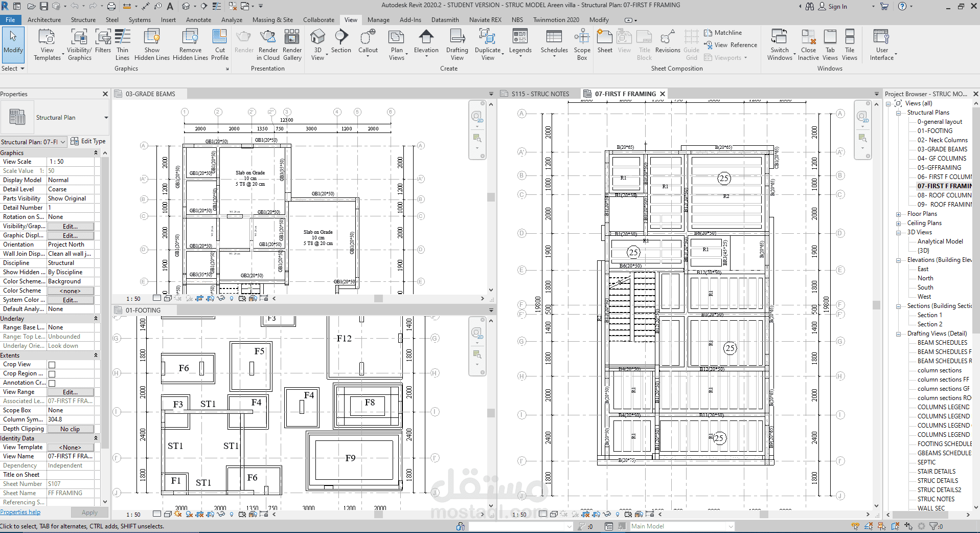Open the Schedules tool
The image size is (980, 533).
(x=554, y=42)
